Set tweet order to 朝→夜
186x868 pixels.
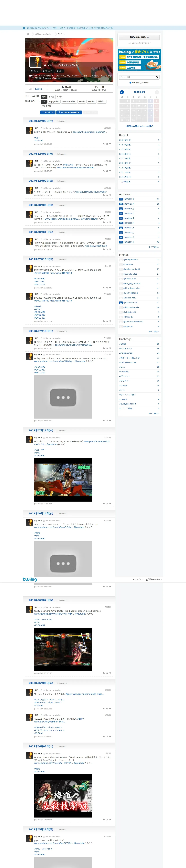[x=51, y=97]
